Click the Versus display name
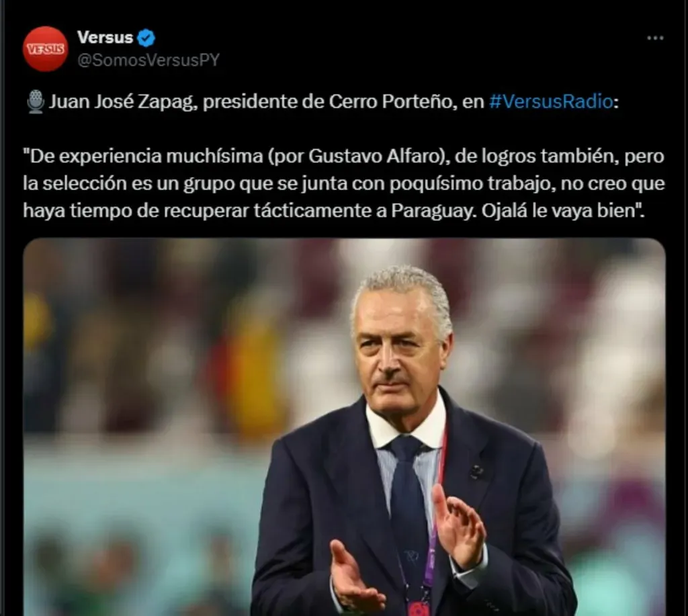 point(105,38)
